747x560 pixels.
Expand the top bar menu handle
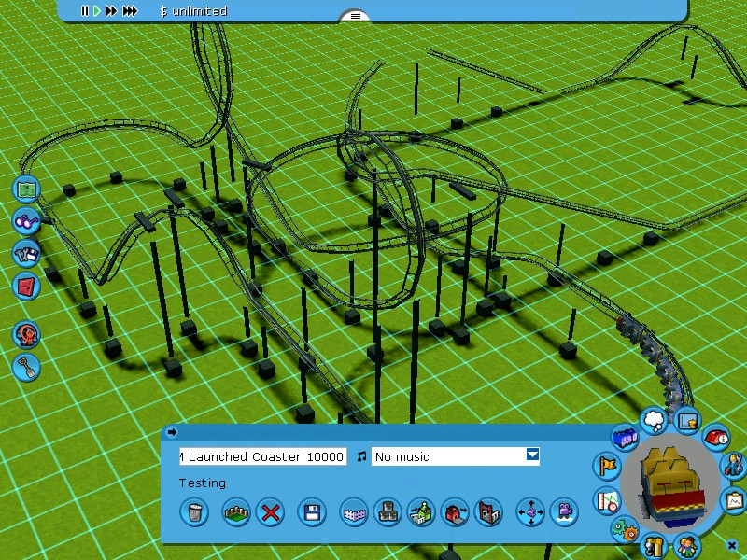click(x=355, y=16)
